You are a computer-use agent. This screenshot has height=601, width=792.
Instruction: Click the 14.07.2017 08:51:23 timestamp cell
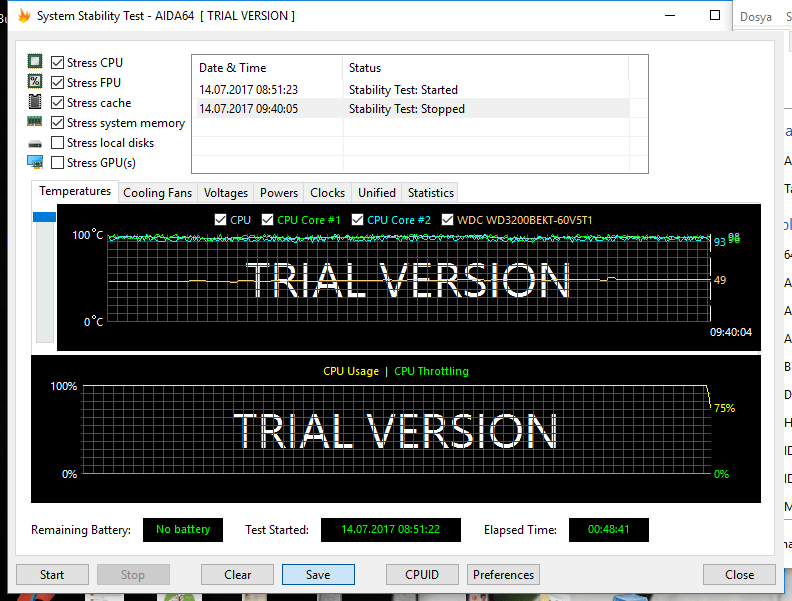[x=249, y=90]
